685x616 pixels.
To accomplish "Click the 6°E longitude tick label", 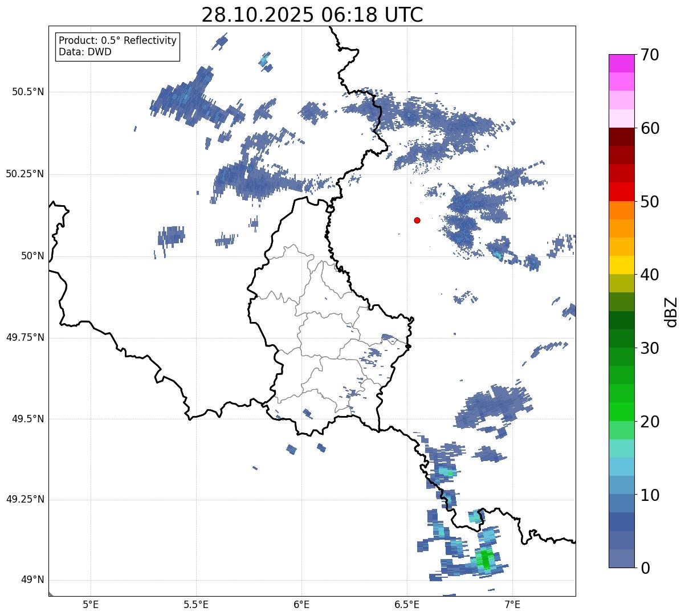I will tap(301, 605).
